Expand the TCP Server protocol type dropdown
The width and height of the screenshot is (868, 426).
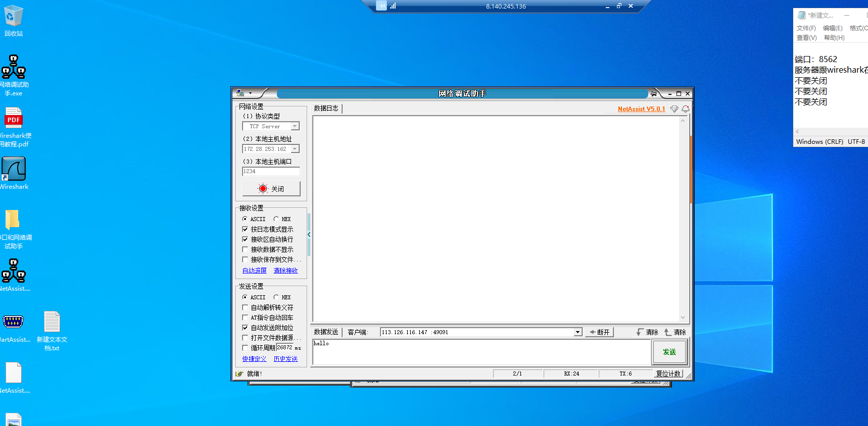pos(295,126)
